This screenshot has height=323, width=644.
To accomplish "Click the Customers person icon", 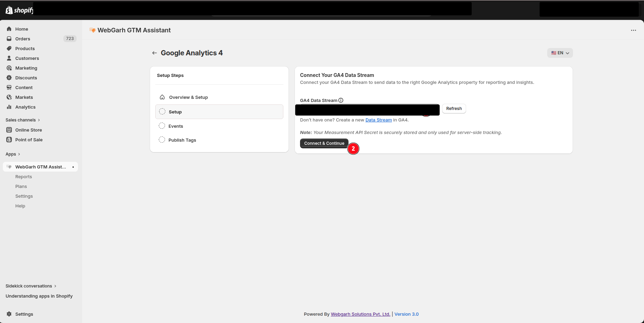I will coord(9,58).
